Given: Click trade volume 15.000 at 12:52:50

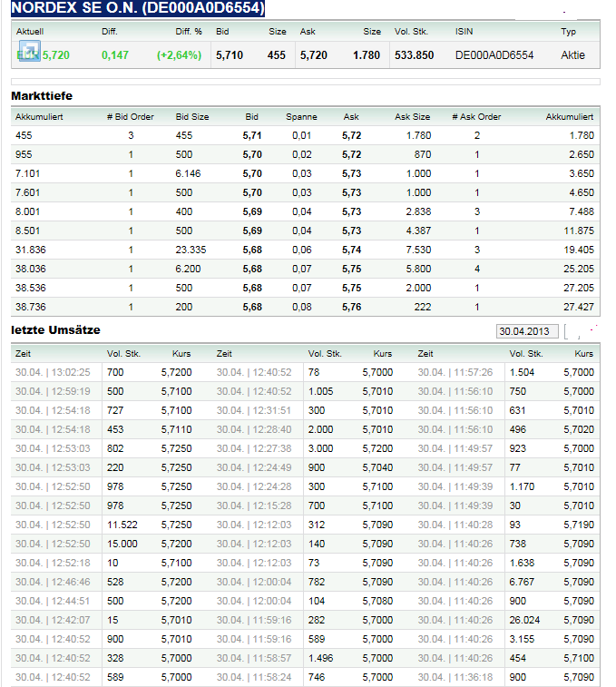Looking at the screenshot, I should coord(122,545).
